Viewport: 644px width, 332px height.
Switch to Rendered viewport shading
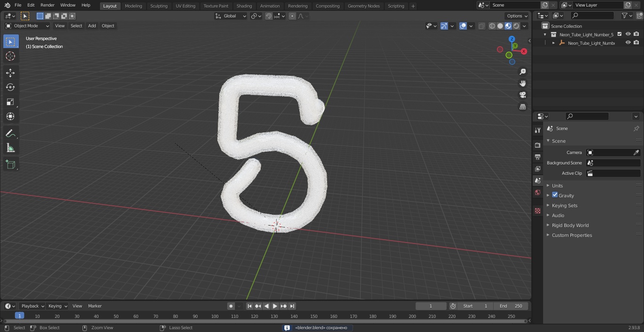pos(516,26)
